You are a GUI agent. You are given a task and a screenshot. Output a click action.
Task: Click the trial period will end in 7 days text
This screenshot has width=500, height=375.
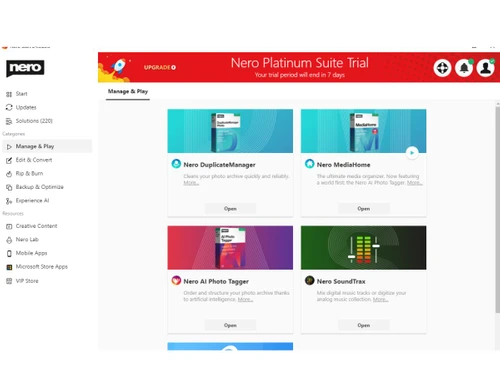click(x=300, y=75)
